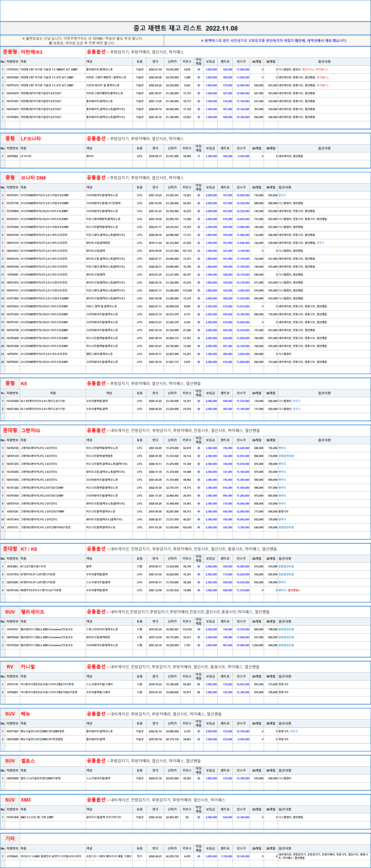The image size is (371, 868).
Task: Select new-car price '39,230,000'
Action: pos(172,645)
